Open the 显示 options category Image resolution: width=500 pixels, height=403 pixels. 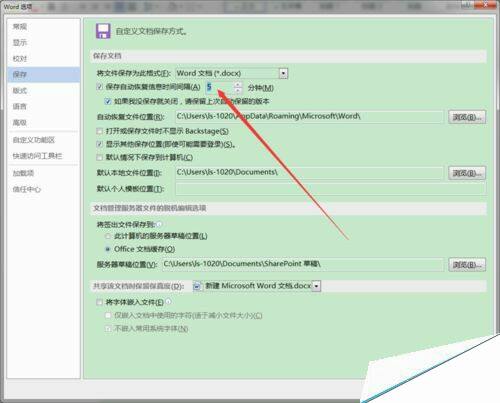pos(43,42)
